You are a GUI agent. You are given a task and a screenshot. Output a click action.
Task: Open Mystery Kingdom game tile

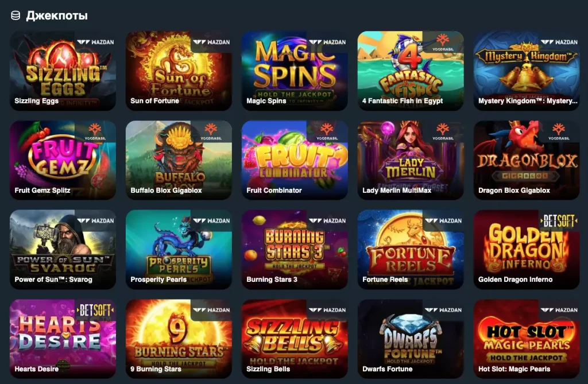(527, 71)
